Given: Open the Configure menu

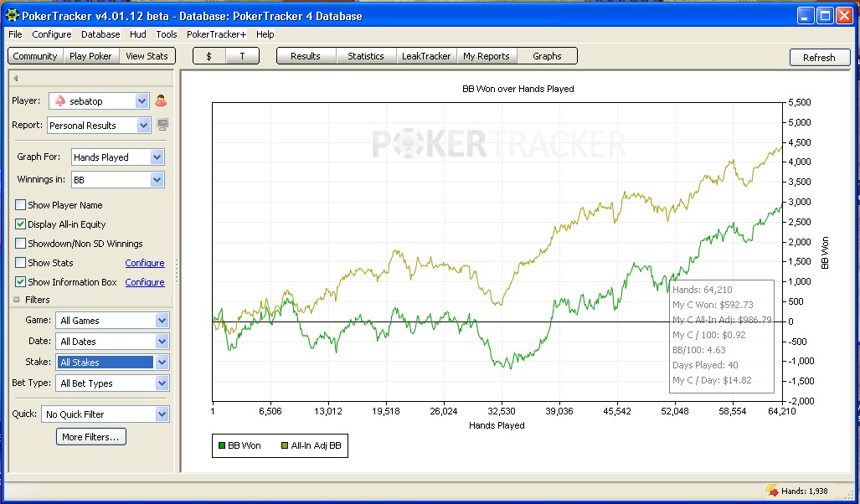Looking at the screenshot, I should tap(52, 34).
